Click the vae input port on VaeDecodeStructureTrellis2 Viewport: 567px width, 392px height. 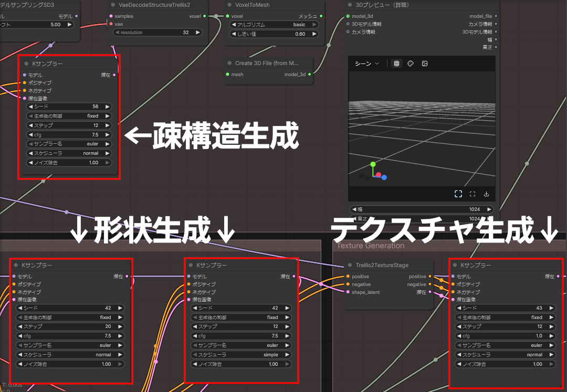[111, 24]
